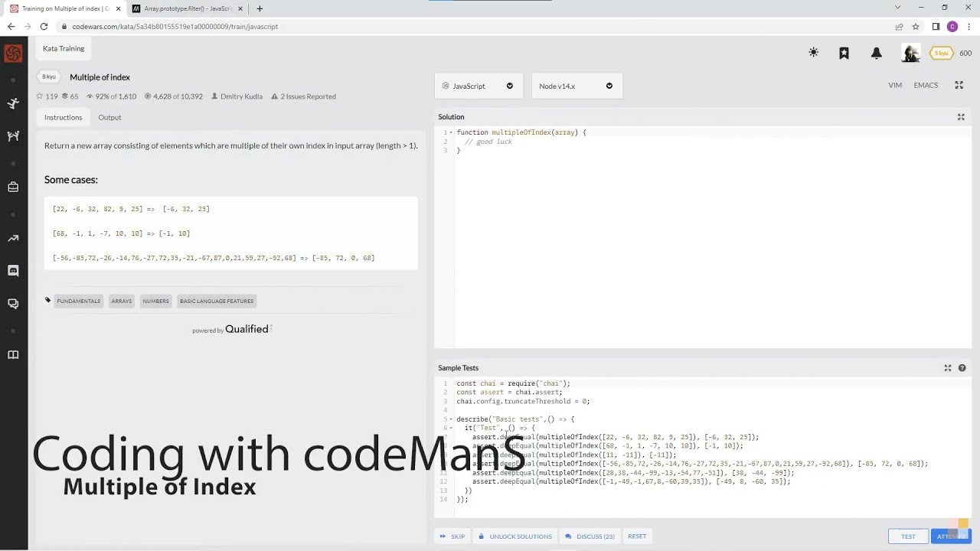The image size is (980, 551).
Task: Open the notifications bell
Action: pos(877,53)
